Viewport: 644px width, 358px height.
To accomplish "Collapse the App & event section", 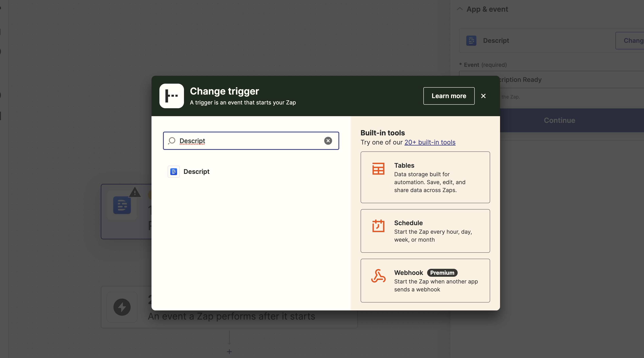I will (x=460, y=9).
